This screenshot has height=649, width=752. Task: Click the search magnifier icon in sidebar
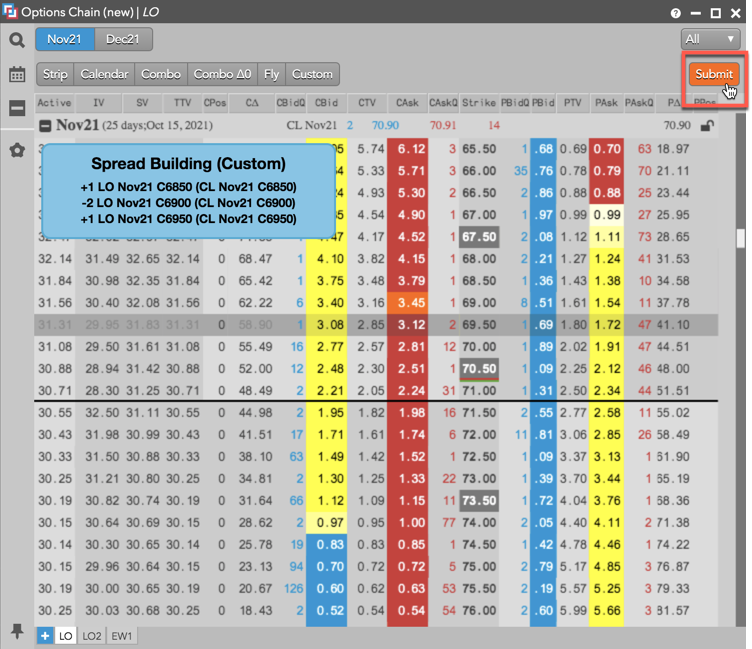[17, 40]
